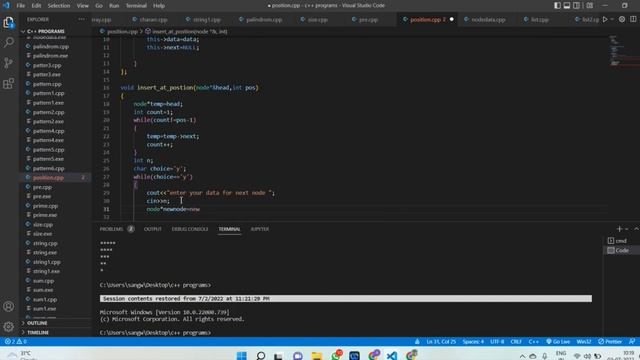Toggle secondary sidebar layout icon
The width and height of the screenshot is (640, 360).
pos(576,6)
